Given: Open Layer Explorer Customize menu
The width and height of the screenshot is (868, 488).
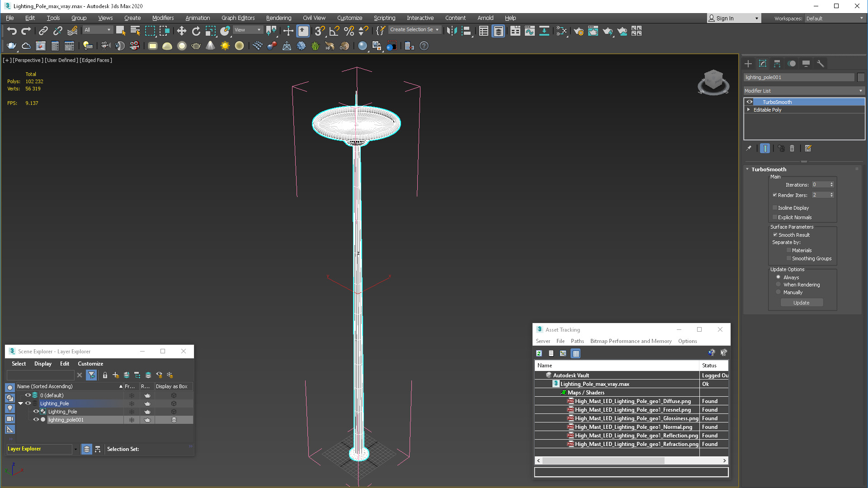Looking at the screenshot, I should click(90, 363).
